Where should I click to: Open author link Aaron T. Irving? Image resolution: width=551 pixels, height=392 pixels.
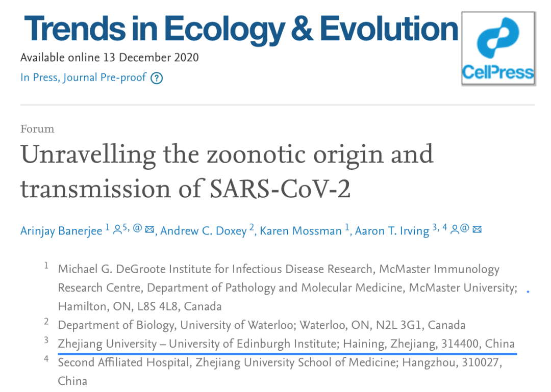point(392,231)
